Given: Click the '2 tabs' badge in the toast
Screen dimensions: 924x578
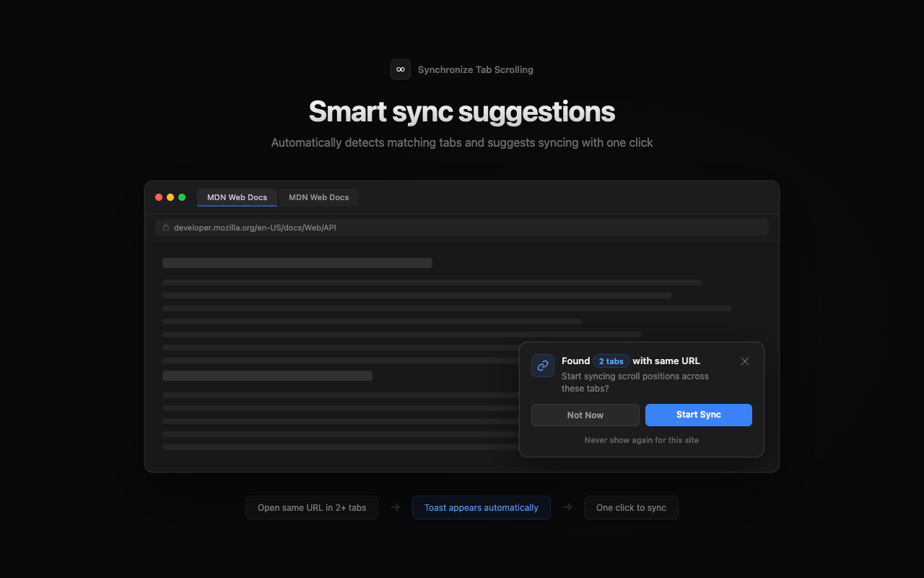Looking at the screenshot, I should coord(611,361).
